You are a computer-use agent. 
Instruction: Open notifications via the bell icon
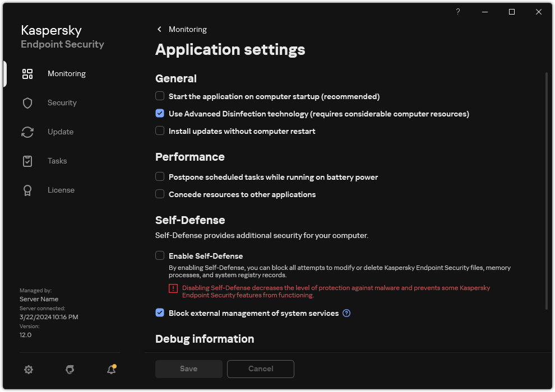point(111,370)
